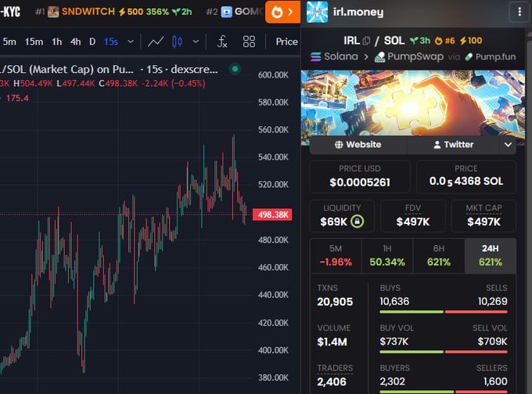Click the token banner image
The height and width of the screenshot is (394, 532).
tap(413, 103)
